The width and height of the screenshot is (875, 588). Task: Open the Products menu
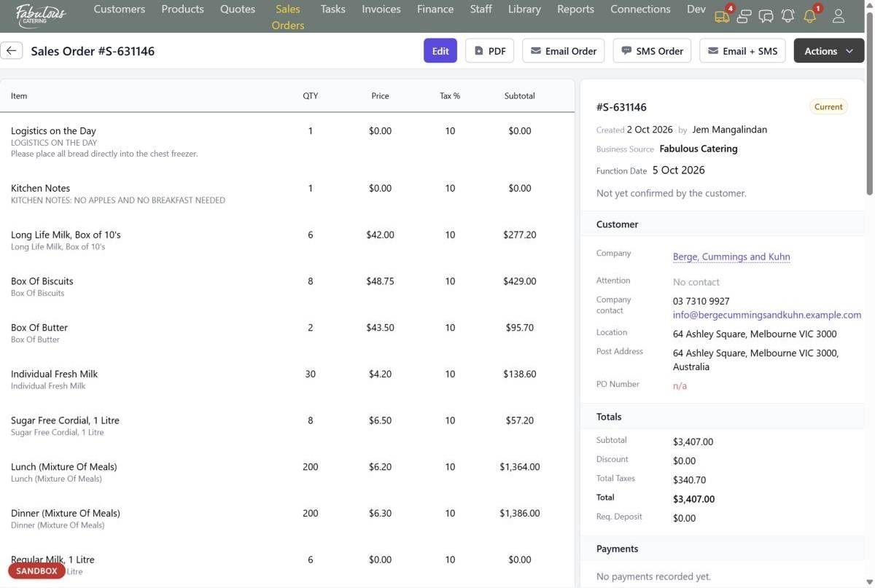point(182,9)
